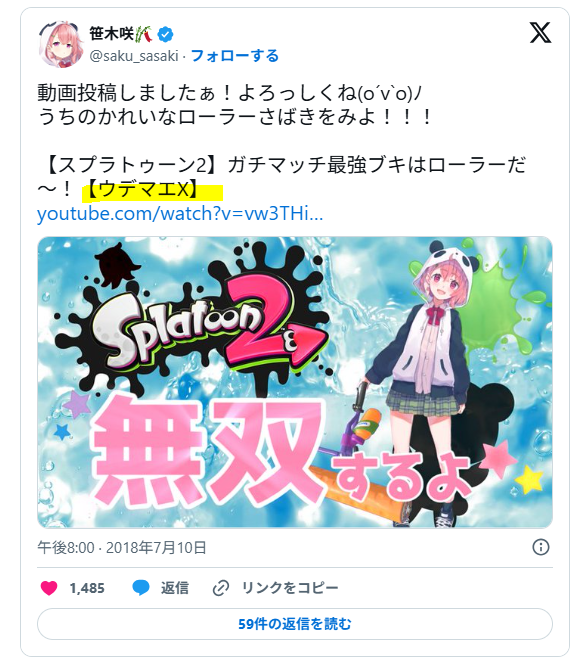Click the @saku_sasaki handle
The image size is (580, 672).
coord(134,56)
